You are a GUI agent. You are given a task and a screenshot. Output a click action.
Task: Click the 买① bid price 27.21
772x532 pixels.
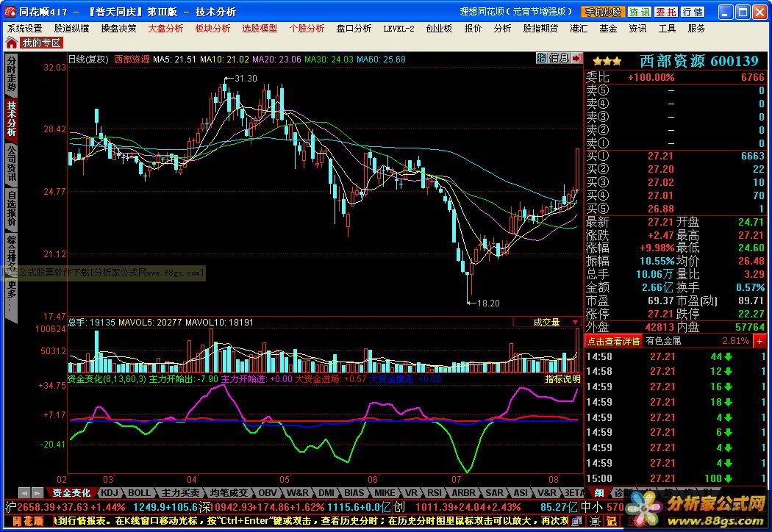(660, 156)
